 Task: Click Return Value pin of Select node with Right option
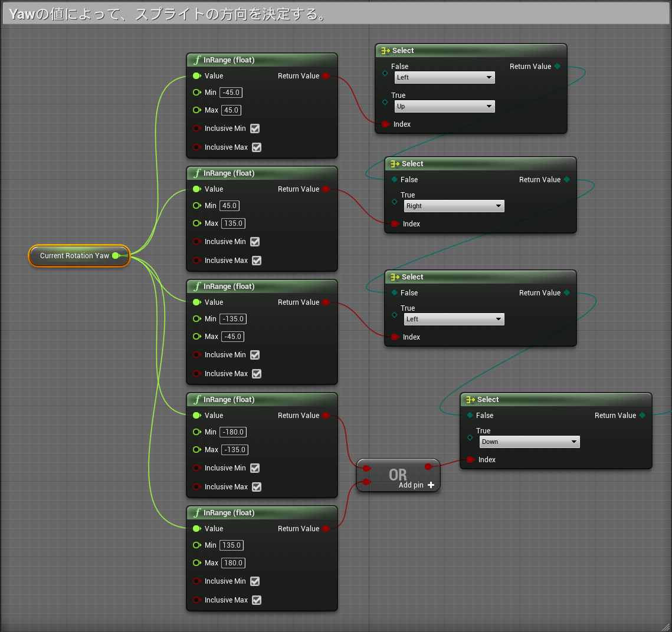[566, 179]
